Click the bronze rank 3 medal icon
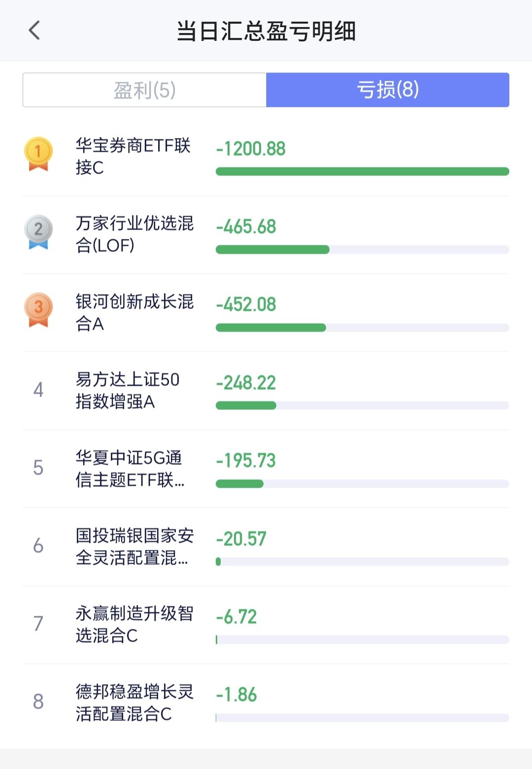 38,310
